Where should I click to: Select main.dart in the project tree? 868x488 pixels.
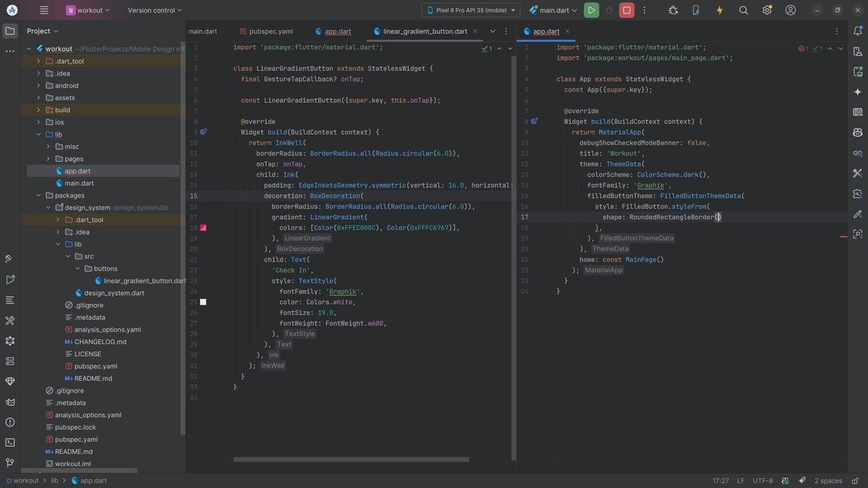79,183
